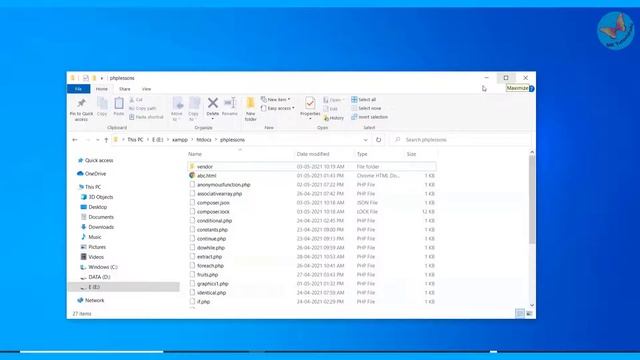640x360 pixels.
Task: Open the Move to ribbon button
Action: click(177, 109)
